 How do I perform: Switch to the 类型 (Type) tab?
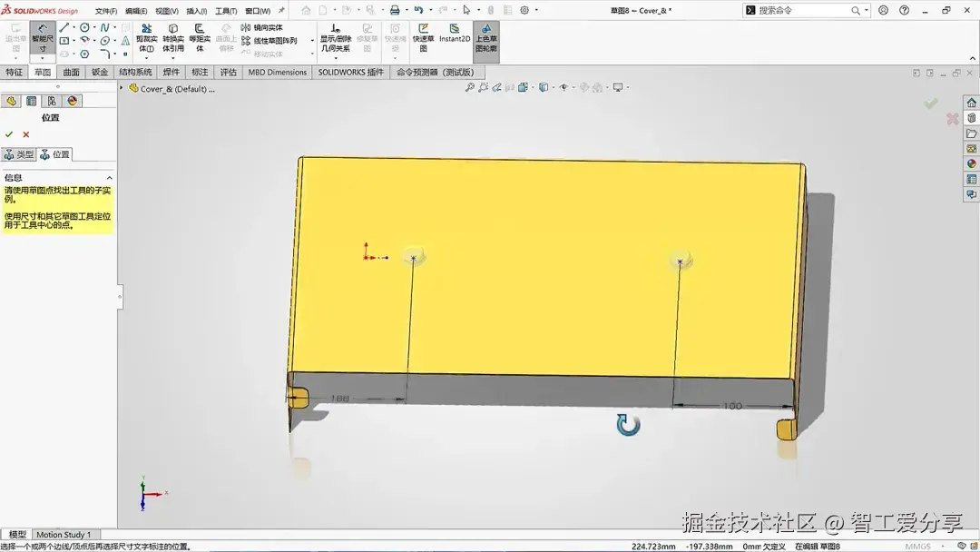point(19,154)
